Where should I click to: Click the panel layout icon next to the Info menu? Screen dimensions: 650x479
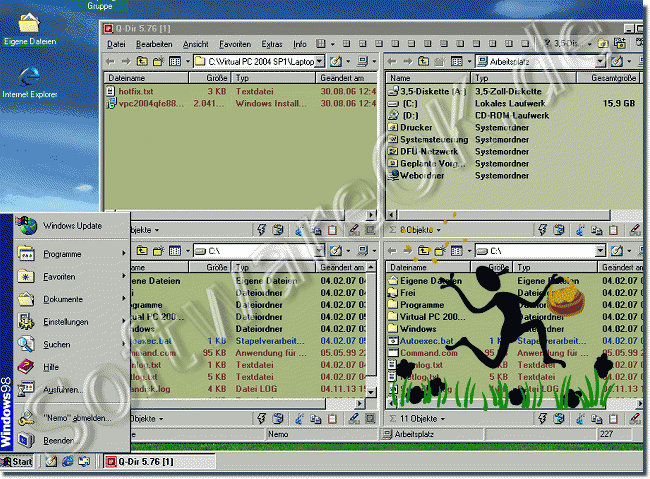tap(320, 44)
